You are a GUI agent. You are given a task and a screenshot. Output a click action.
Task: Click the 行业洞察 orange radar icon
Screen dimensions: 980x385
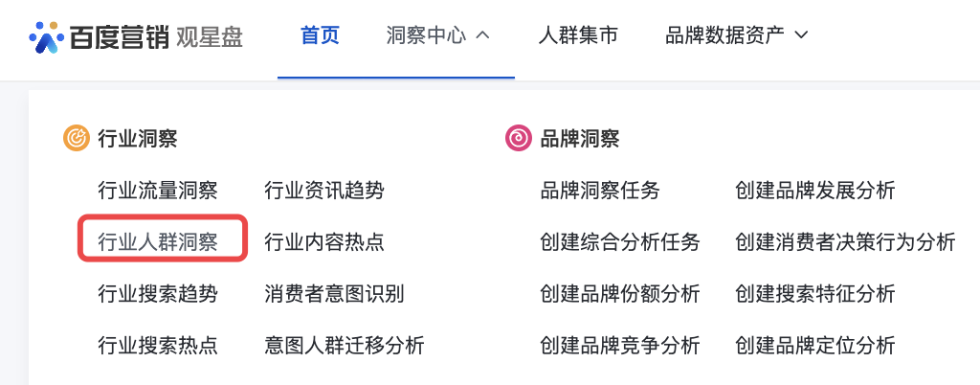(x=77, y=139)
